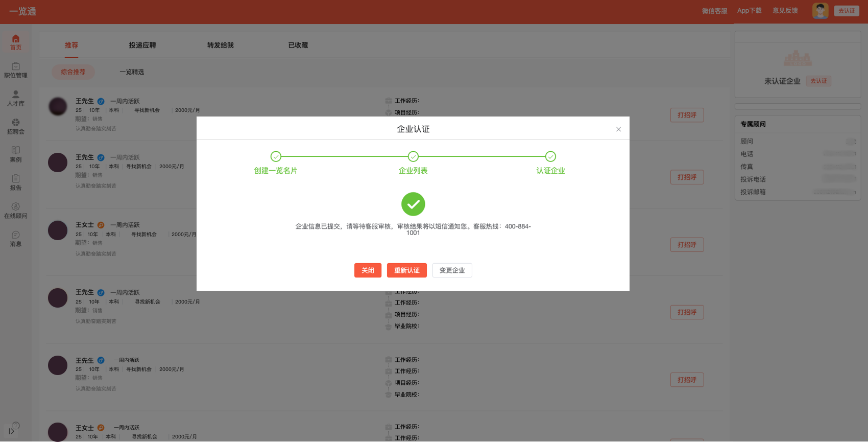Viewport: 868px width, 442px height.
Task: Collapse the sidebar with the arrow icon
Action: [11, 431]
